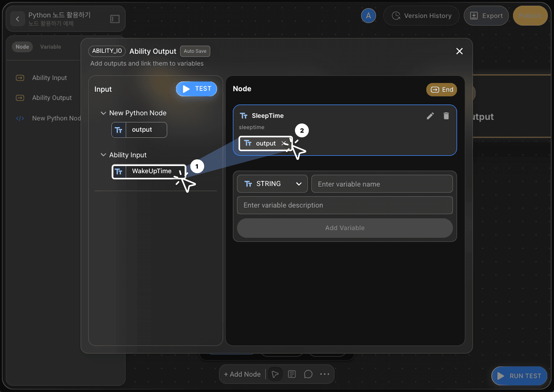This screenshot has height=392, width=554.
Task: Switch to the Variable tab
Action: pyautogui.click(x=51, y=47)
